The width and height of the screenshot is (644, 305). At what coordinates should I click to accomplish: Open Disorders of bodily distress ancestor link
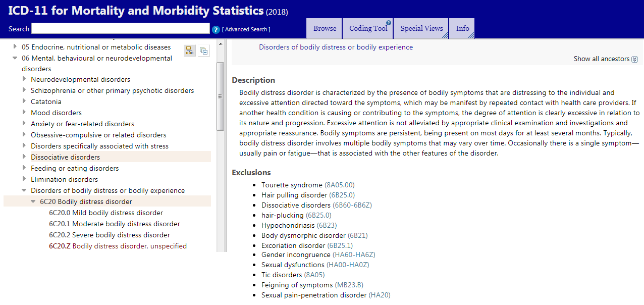[x=336, y=47]
